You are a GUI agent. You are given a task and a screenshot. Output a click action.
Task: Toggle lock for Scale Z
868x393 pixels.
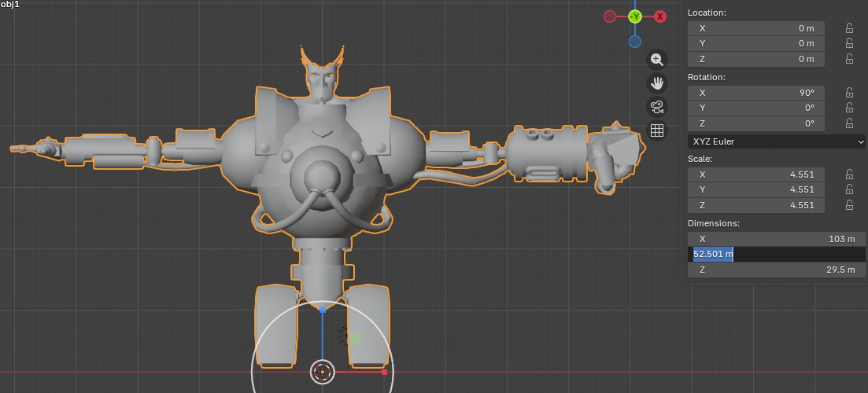[x=848, y=205]
